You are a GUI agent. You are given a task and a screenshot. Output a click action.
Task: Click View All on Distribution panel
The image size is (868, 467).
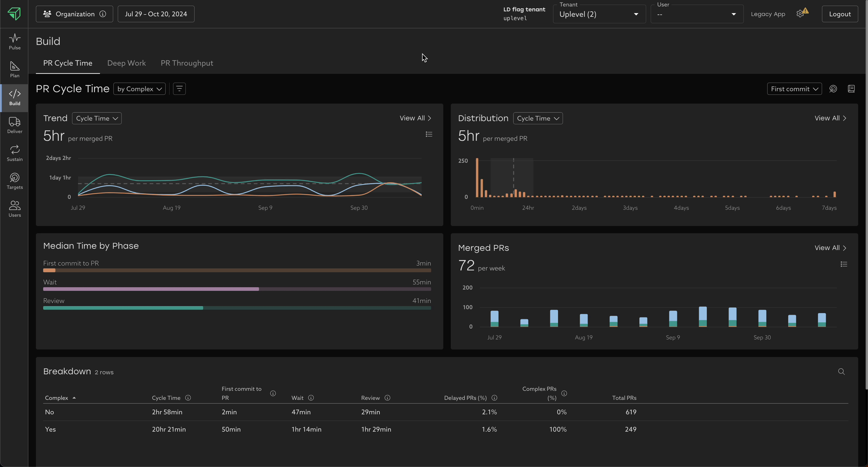click(830, 118)
